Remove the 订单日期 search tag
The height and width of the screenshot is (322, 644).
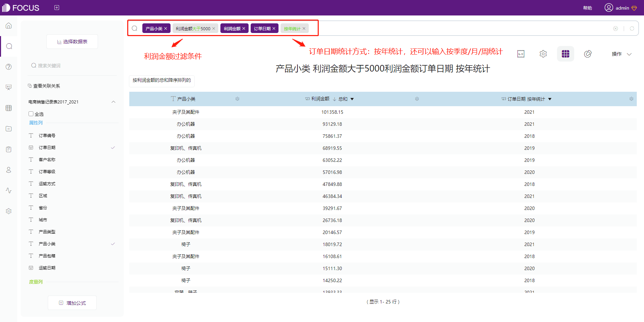point(274,29)
